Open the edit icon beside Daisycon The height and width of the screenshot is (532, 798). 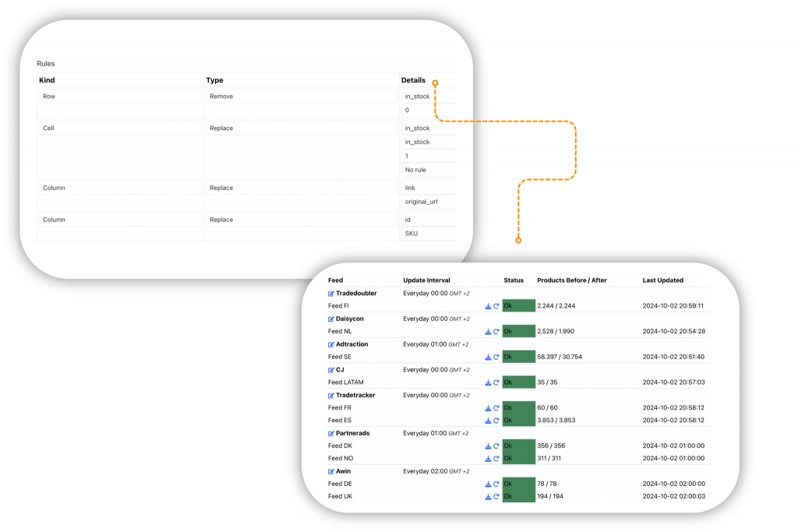pos(331,319)
